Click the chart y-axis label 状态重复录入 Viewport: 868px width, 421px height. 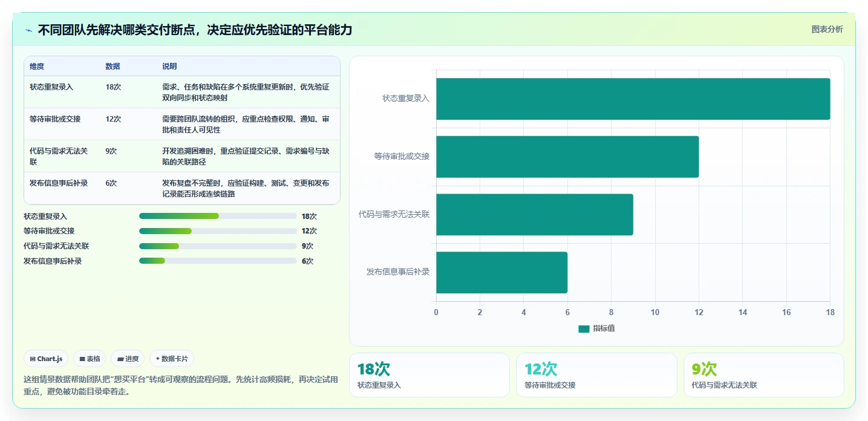click(406, 99)
